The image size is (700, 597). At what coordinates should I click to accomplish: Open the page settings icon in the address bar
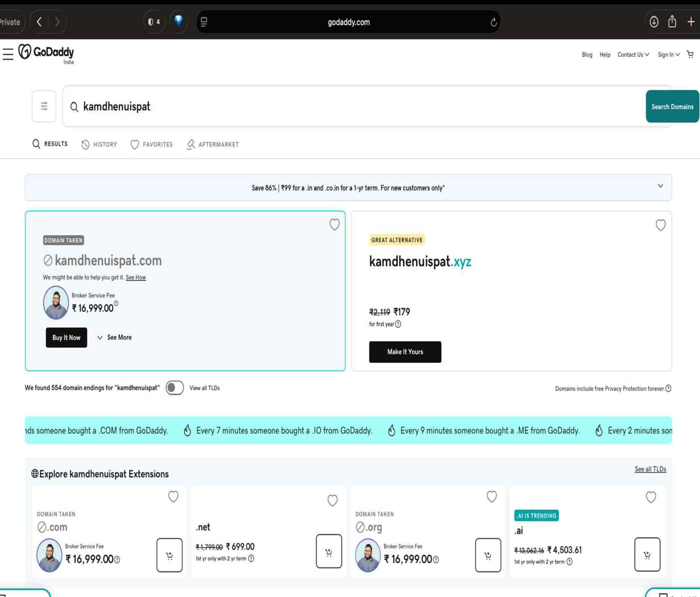point(204,22)
